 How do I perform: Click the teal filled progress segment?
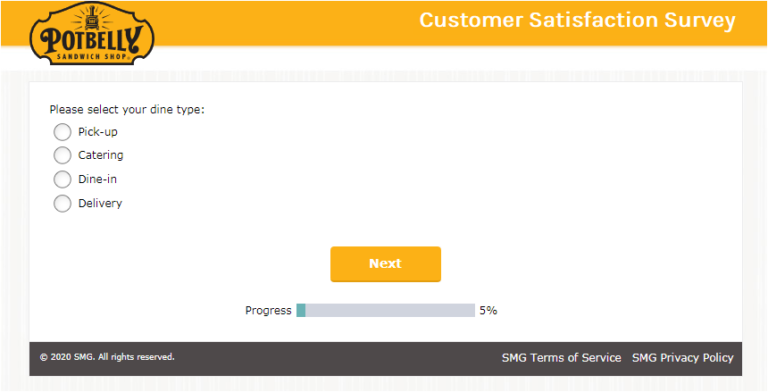[x=301, y=310]
